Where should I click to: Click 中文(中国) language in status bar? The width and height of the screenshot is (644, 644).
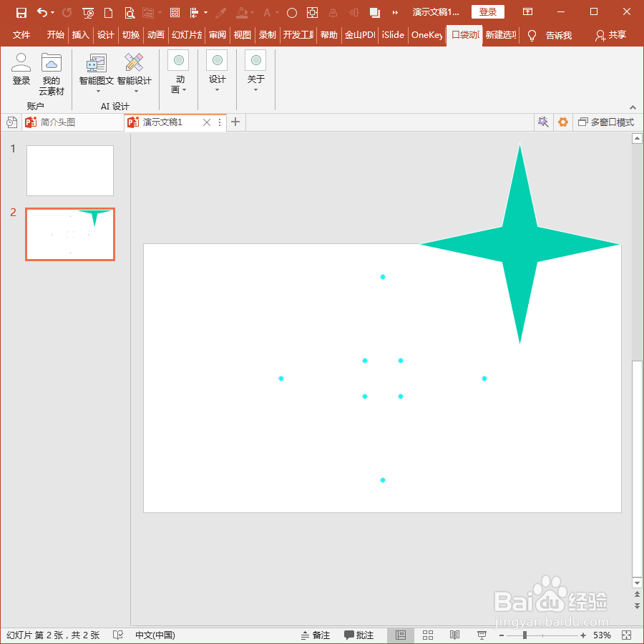pos(155,635)
